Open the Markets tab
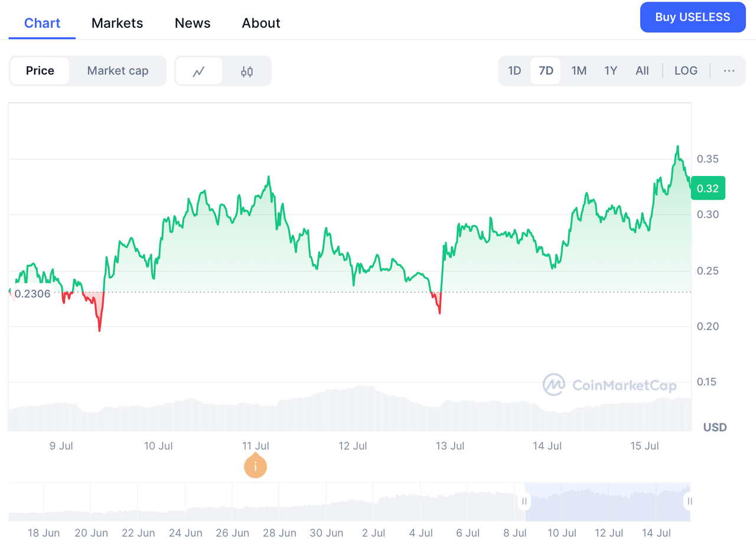 pos(117,23)
